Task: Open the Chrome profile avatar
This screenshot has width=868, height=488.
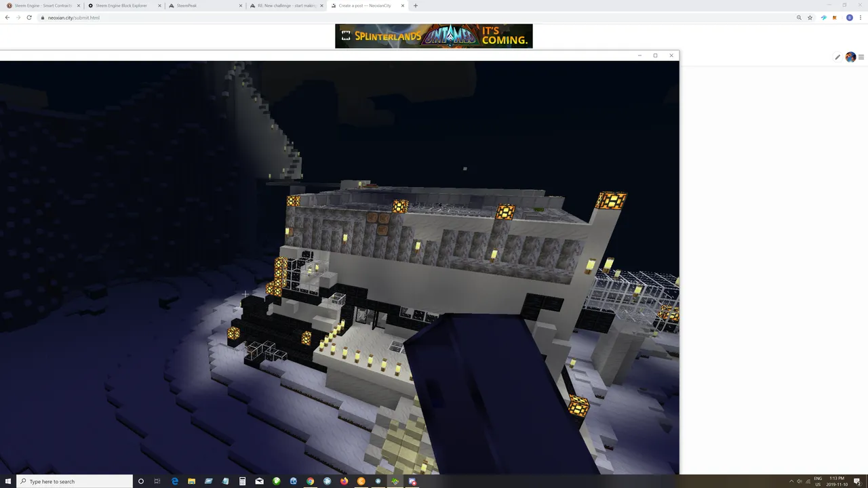Action: [x=850, y=18]
